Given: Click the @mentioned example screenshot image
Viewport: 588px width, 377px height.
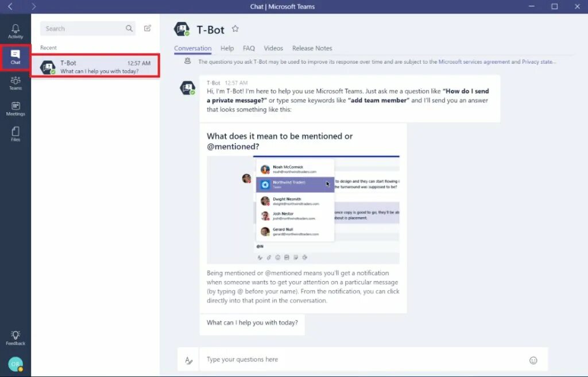Looking at the screenshot, I should (303, 210).
